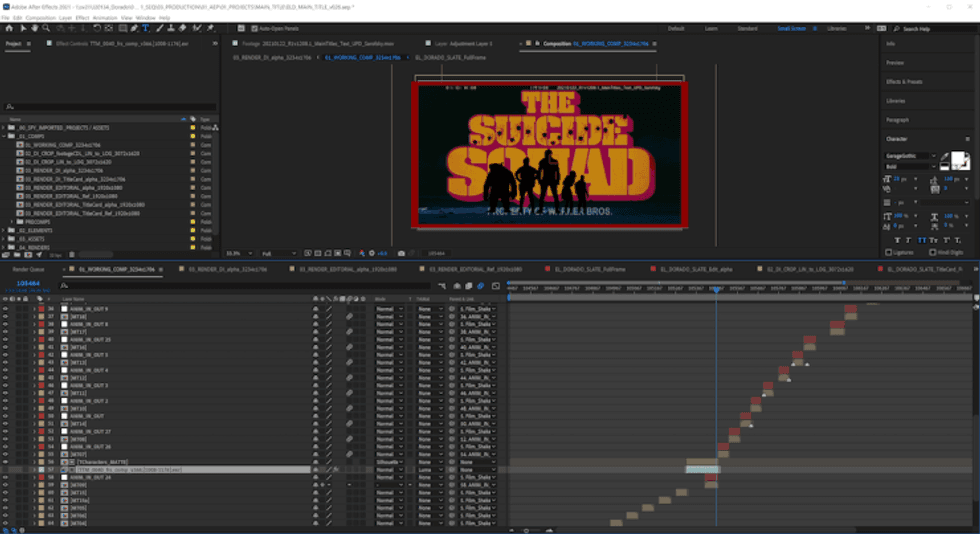Select the Puppet Pin tool
The height and width of the screenshot is (534, 980).
(211, 28)
